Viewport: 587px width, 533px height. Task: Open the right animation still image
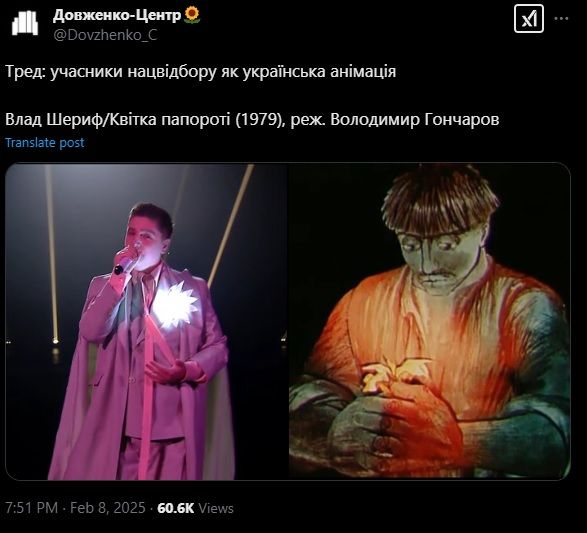[x=429, y=322]
